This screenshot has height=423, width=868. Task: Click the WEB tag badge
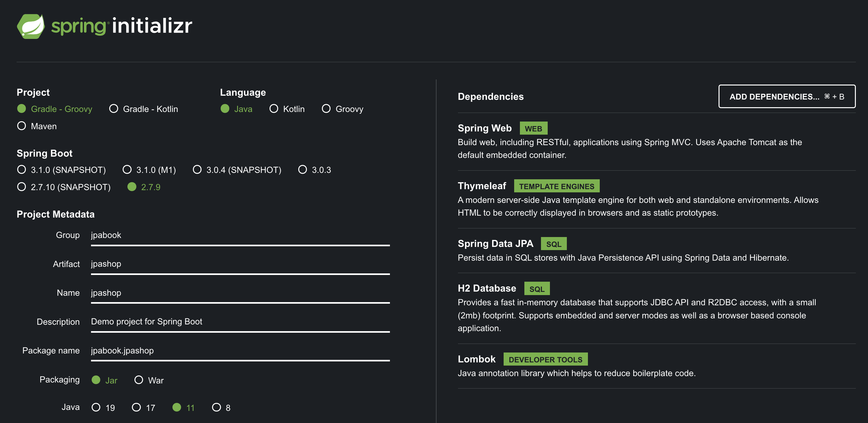coord(533,128)
